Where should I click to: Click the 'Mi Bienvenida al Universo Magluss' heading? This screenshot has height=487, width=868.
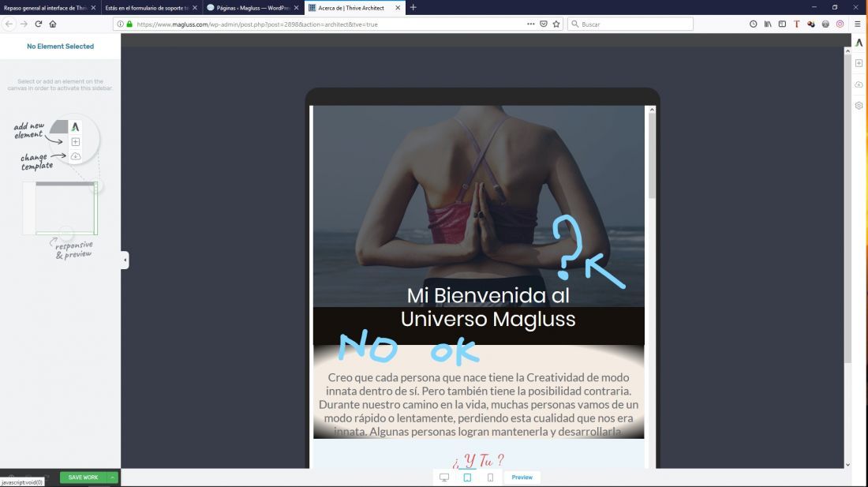coord(488,307)
